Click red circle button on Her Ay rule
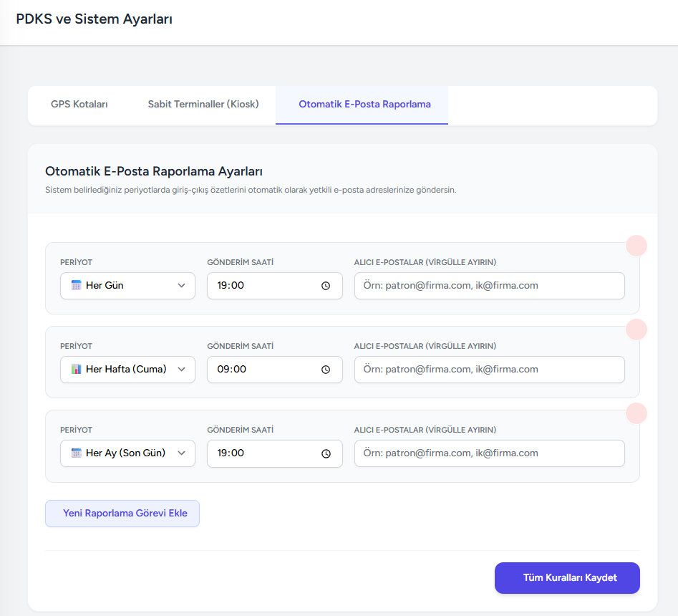This screenshot has width=678, height=616. click(636, 413)
